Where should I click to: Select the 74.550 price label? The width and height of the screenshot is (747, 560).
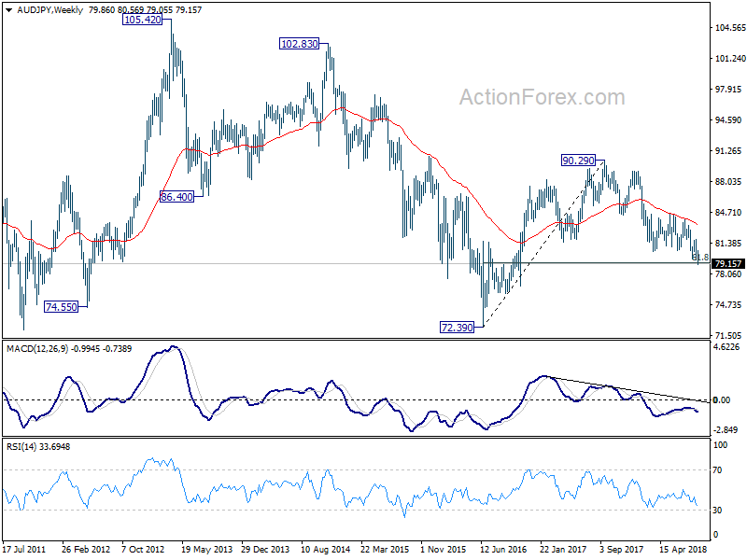[61, 307]
